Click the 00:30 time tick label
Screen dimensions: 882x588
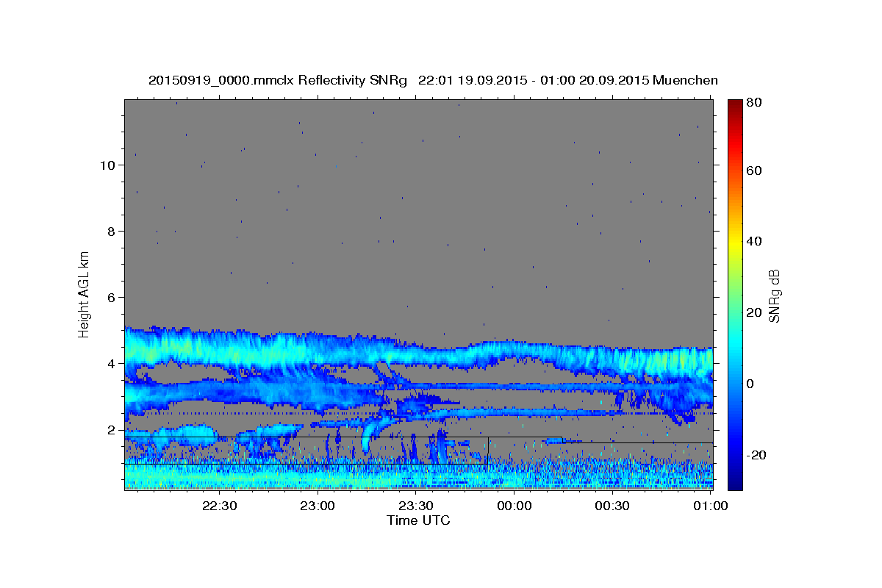click(x=612, y=506)
